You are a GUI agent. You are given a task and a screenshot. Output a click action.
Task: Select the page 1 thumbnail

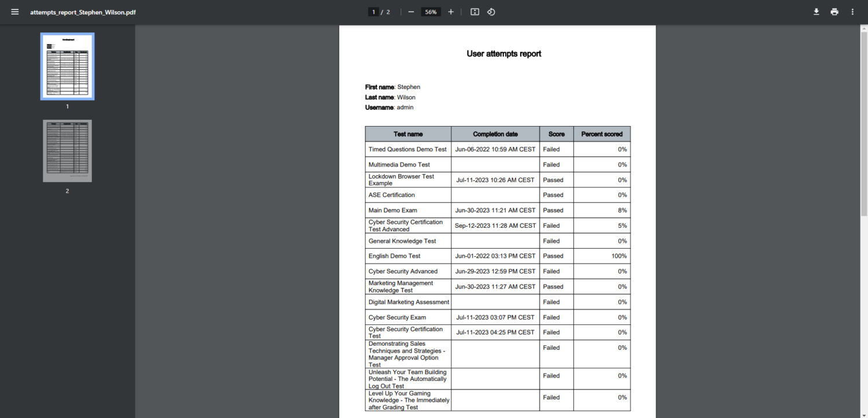[x=67, y=66]
